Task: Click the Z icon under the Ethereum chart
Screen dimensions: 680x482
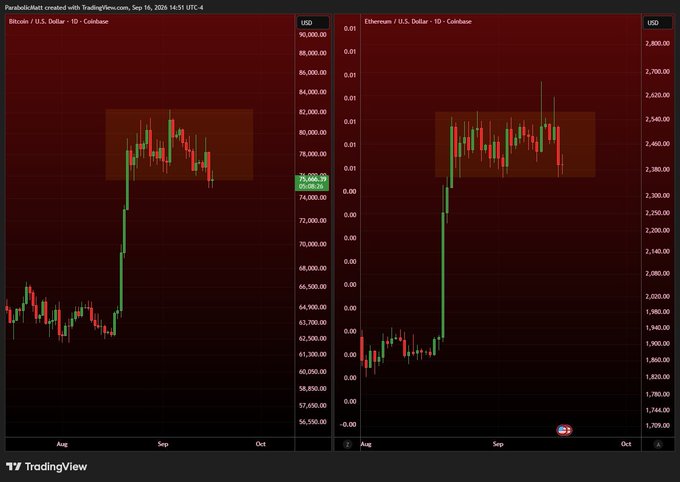Action: [x=347, y=444]
